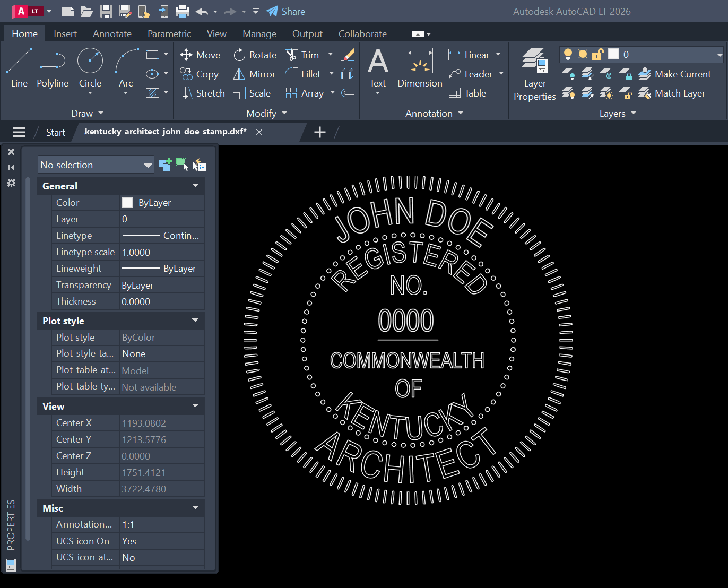Screen dimensions: 728x588
Task: Collapse the General section
Action: pyautogui.click(x=195, y=186)
